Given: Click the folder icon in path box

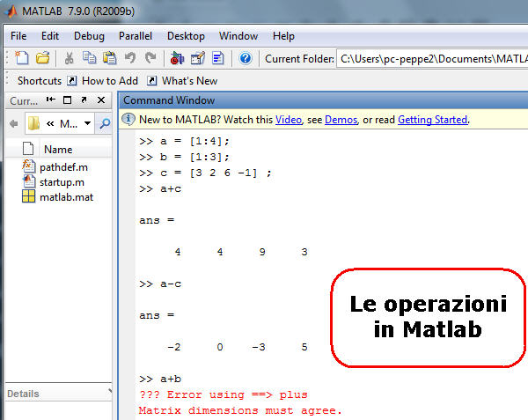Looking at the screenshot, I should point(33,123).
